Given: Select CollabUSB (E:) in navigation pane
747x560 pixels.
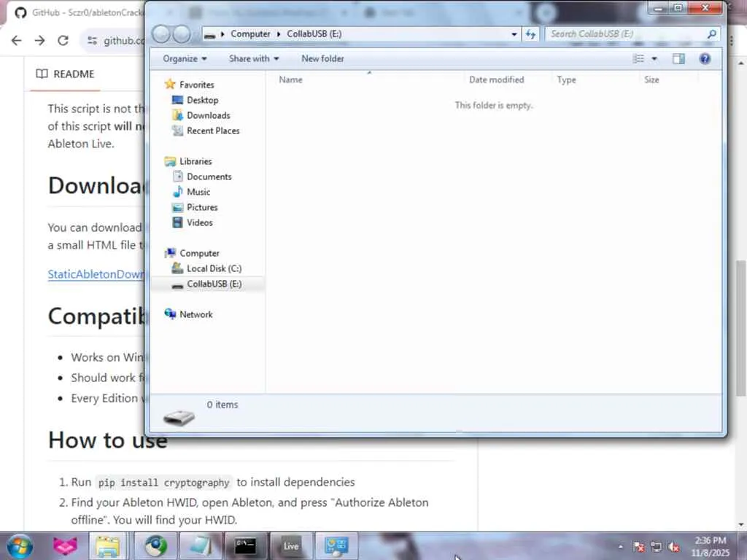Looking at the screenshot, I should [214, 284].
